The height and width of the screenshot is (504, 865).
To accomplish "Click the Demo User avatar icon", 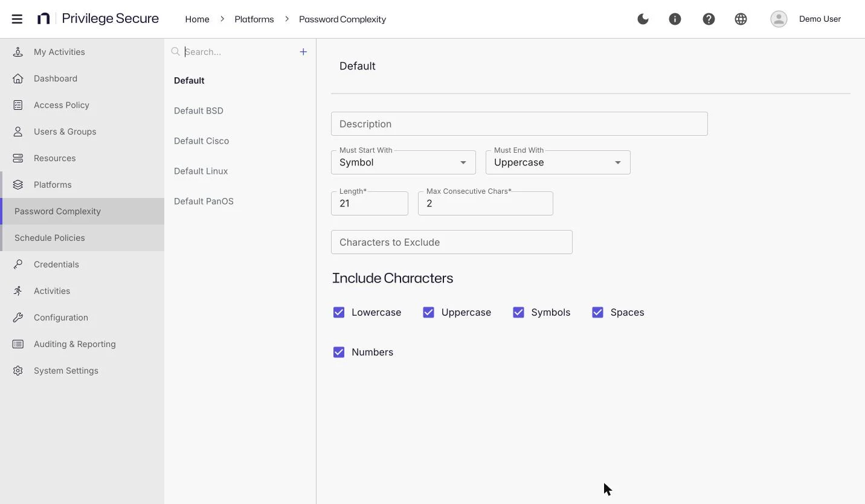I will click(x=779, y=19).
